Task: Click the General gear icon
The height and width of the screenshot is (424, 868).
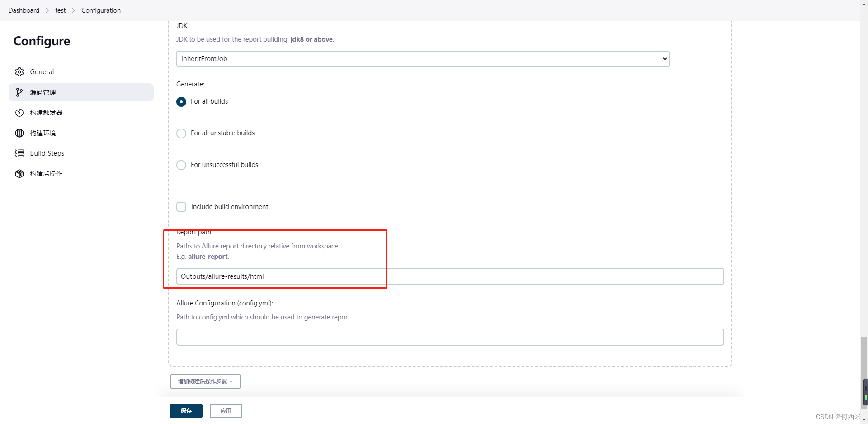Action: click(x=19, y=72)
